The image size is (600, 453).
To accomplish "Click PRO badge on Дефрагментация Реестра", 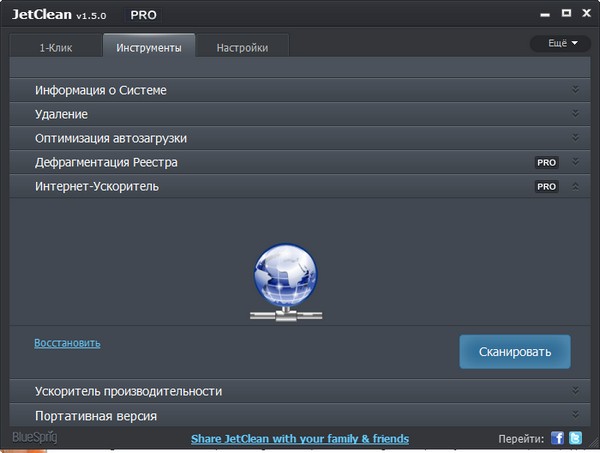I will [x=546, y=163].
